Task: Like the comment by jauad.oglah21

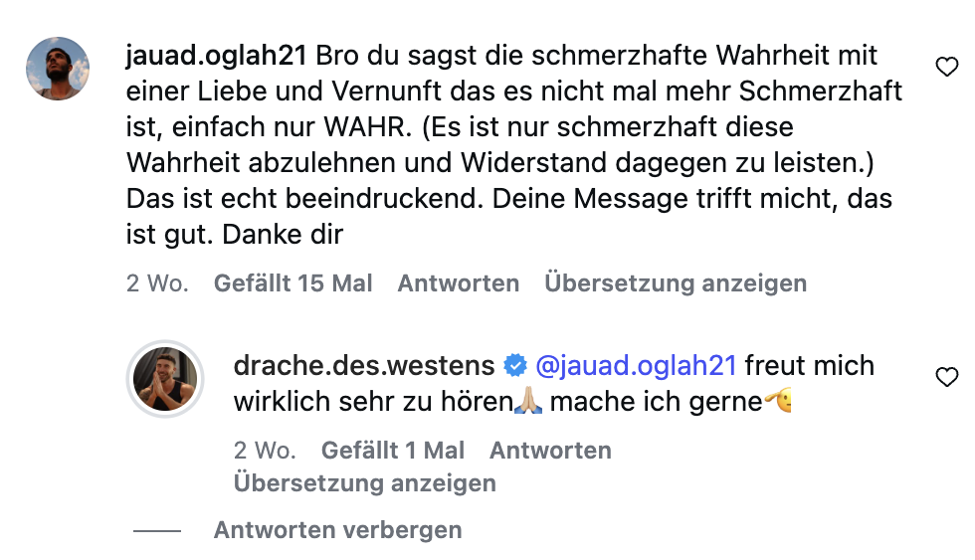Action: tap(947, 68)
